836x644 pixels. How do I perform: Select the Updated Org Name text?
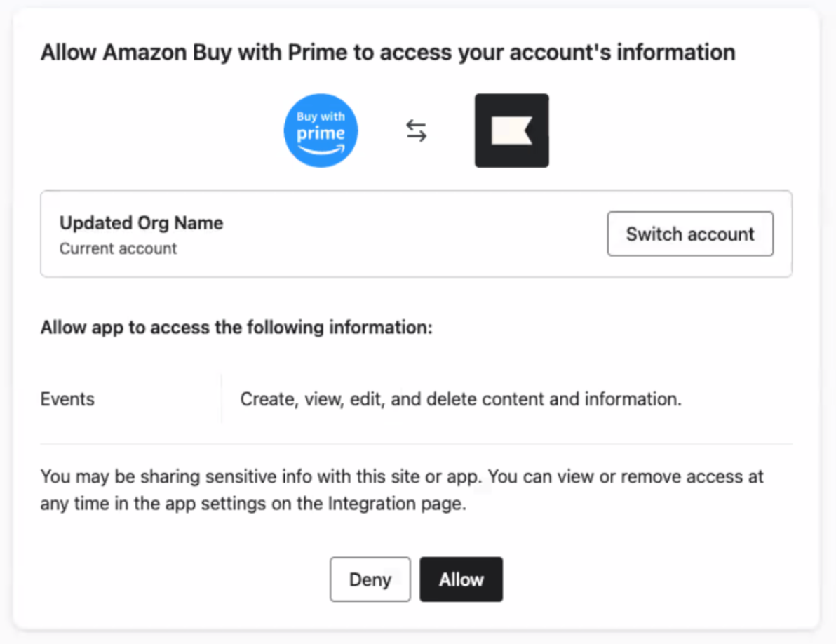[x=141, y=223]
